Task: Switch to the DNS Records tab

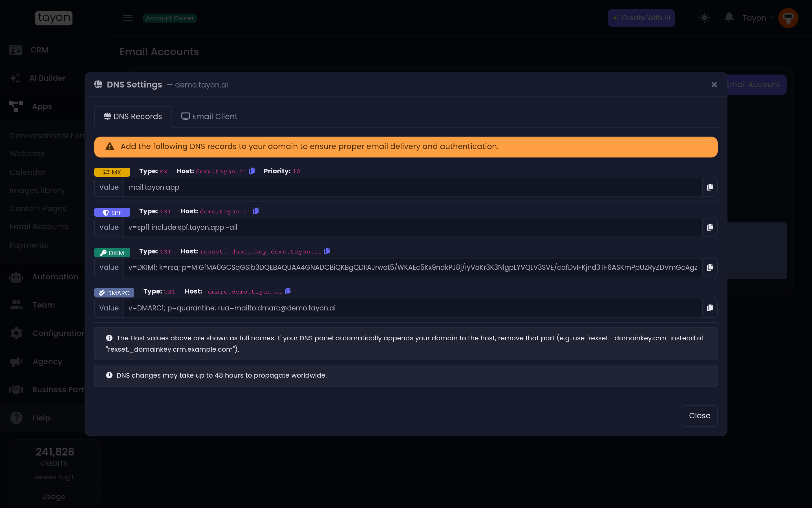Action: tap(133, 117)
